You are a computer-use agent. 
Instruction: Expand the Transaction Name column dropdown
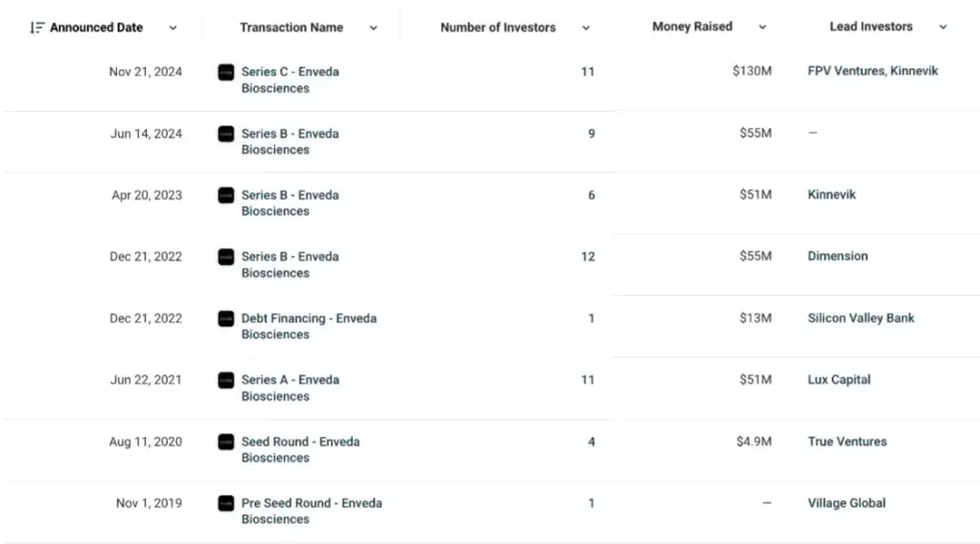pyautogui.click(x=373, y=28)
